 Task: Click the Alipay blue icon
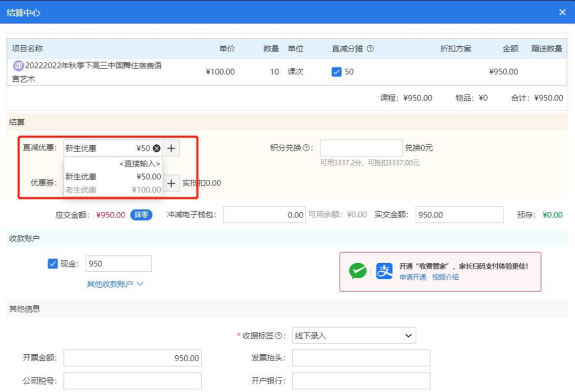click(384, 271)
